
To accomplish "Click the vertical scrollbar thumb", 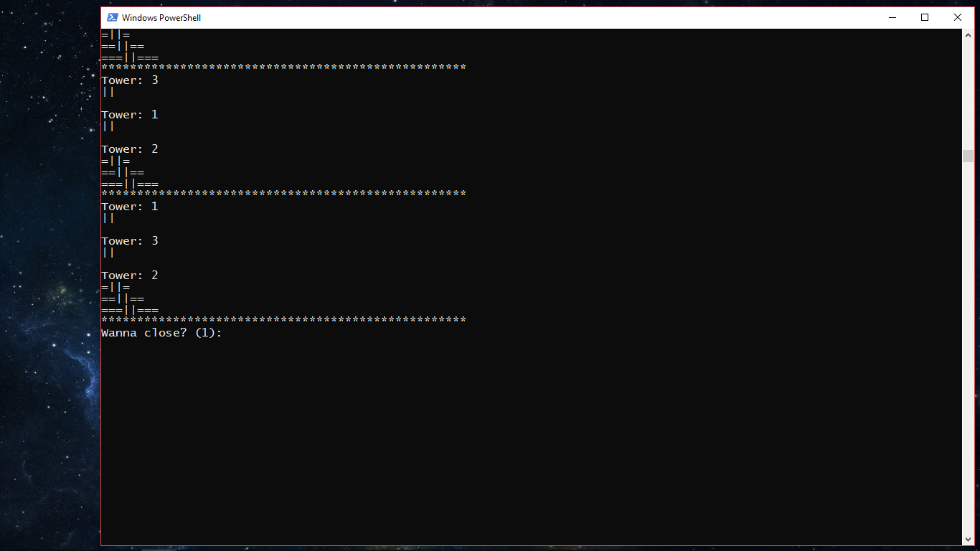I will coord(968,156).
